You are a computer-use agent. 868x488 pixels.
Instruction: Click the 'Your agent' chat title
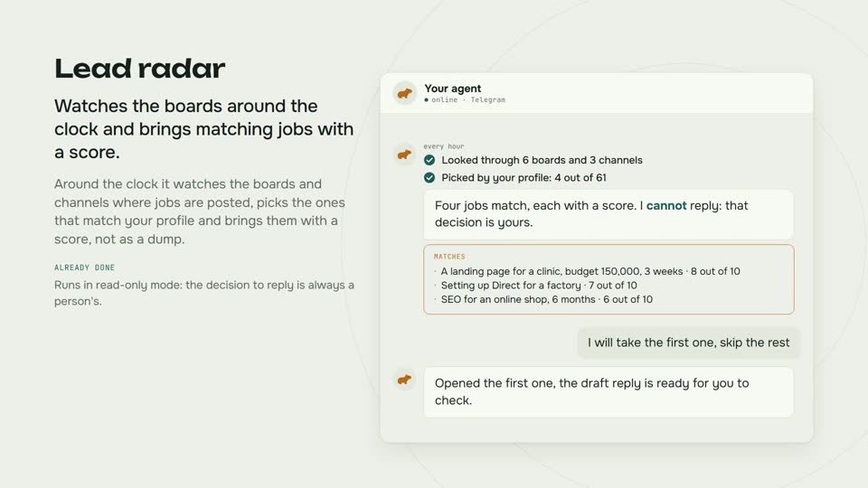coord(452,89)
